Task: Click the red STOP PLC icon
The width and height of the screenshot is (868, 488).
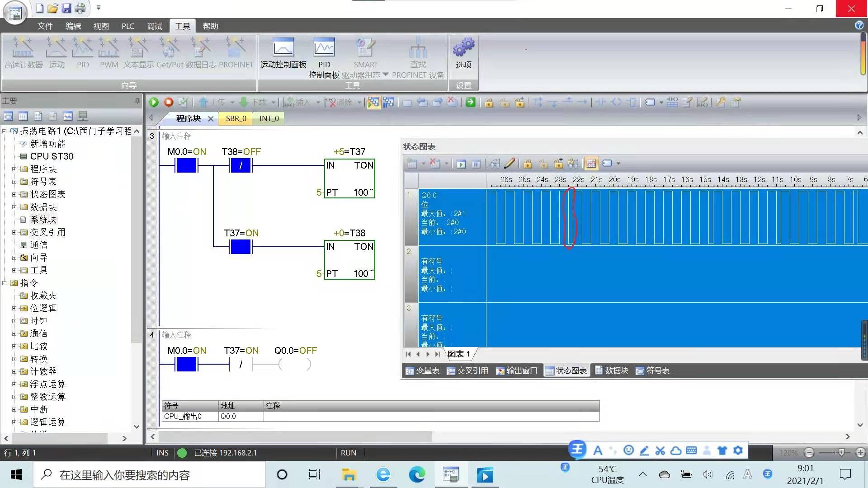Action: (169, 103)
